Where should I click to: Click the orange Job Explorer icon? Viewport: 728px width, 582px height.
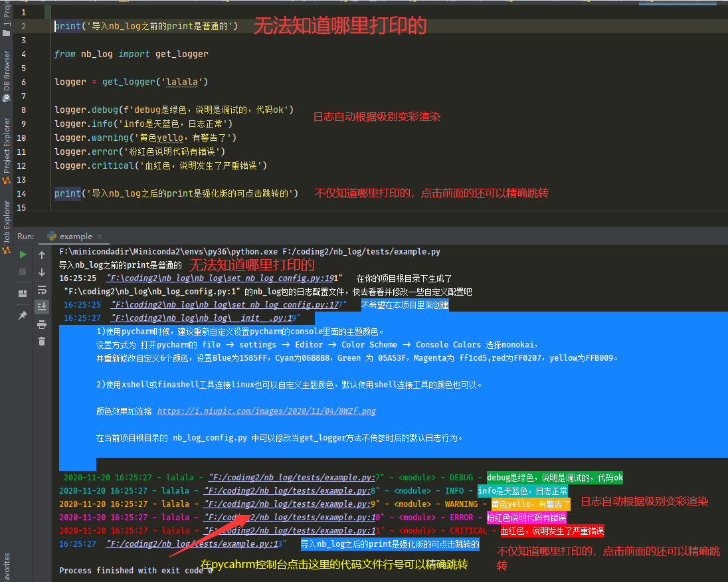coord(7,250)
